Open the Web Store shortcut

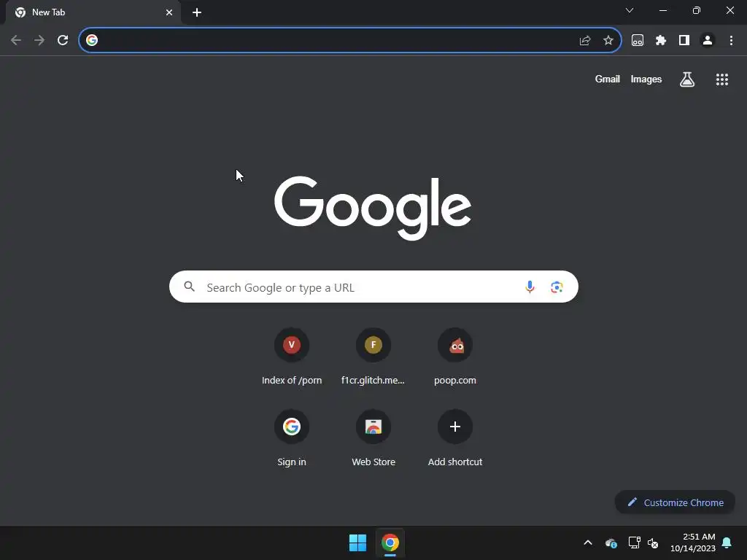point(373,438)
